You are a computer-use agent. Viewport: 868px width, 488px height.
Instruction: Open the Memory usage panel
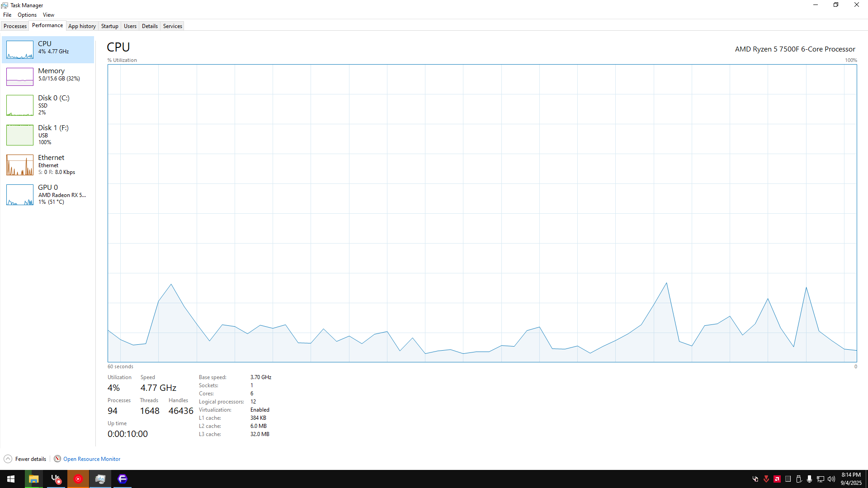pyautogui.click(x=48, y=77)
